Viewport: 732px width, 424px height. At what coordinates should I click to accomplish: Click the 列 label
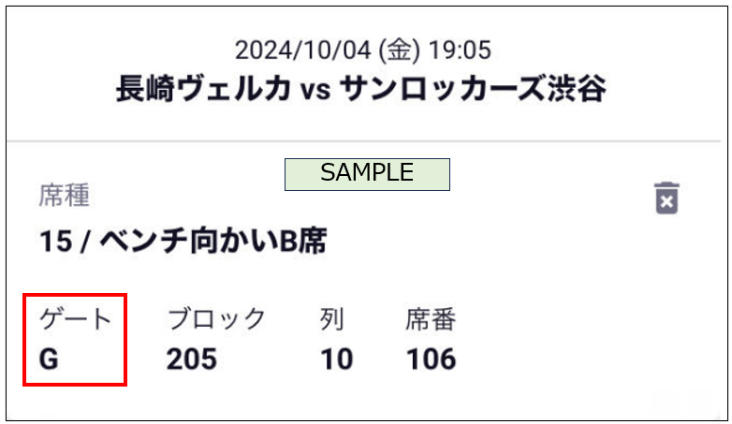[x=332, y=319]
